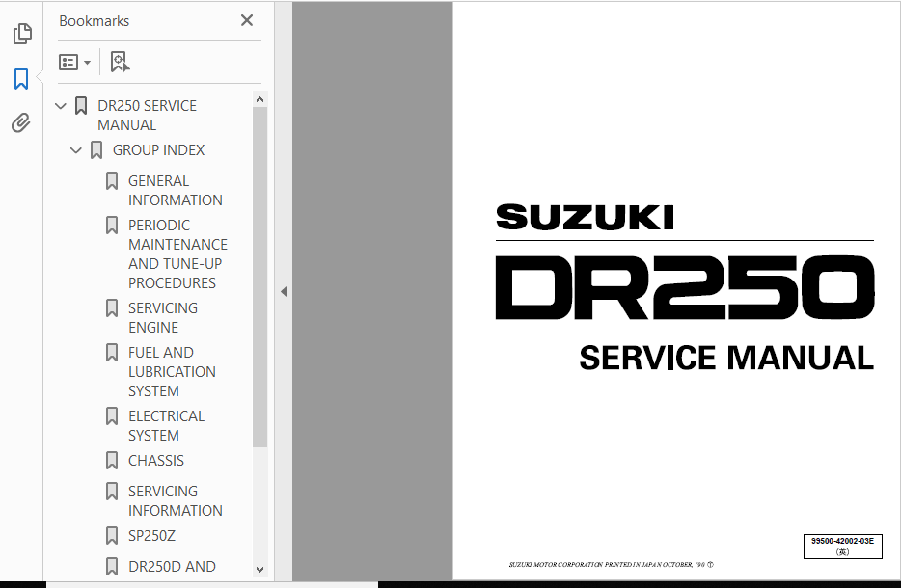This screenshot has width=901, height=588.
Task: Go to SERVICING INFORMATION bookmark
Action: click(x=176, y=501)
